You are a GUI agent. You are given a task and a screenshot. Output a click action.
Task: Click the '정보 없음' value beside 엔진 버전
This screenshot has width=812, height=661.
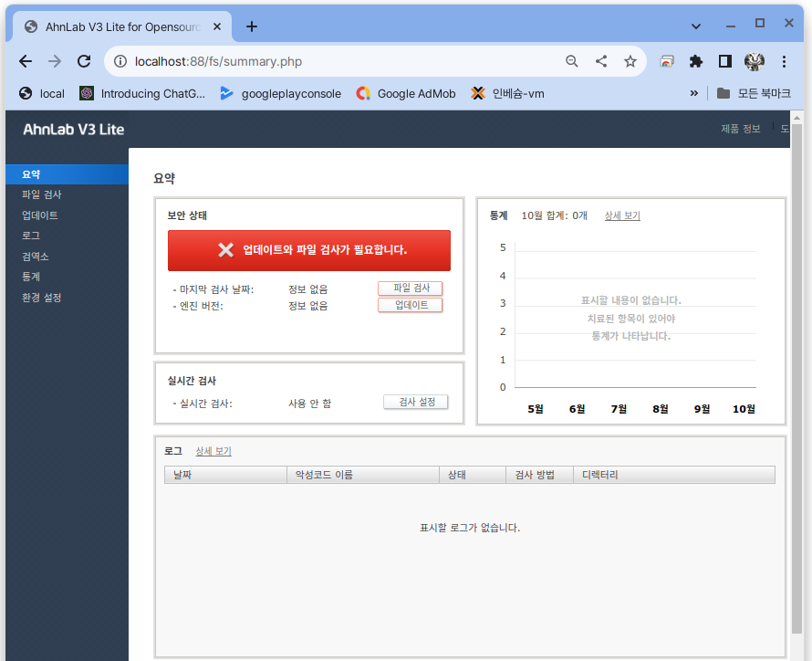(308, 306)
